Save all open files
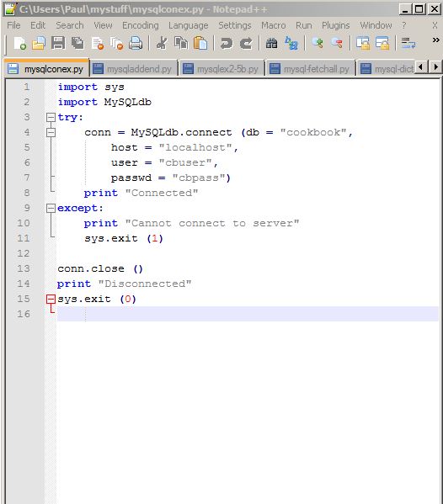Image resolution: width=443 pixels, height=504 pixels. 77,43
